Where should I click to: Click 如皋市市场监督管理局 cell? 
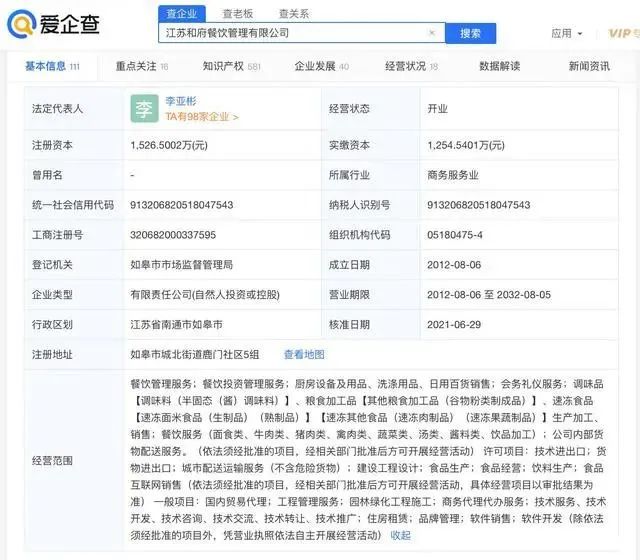coord(182,265)
